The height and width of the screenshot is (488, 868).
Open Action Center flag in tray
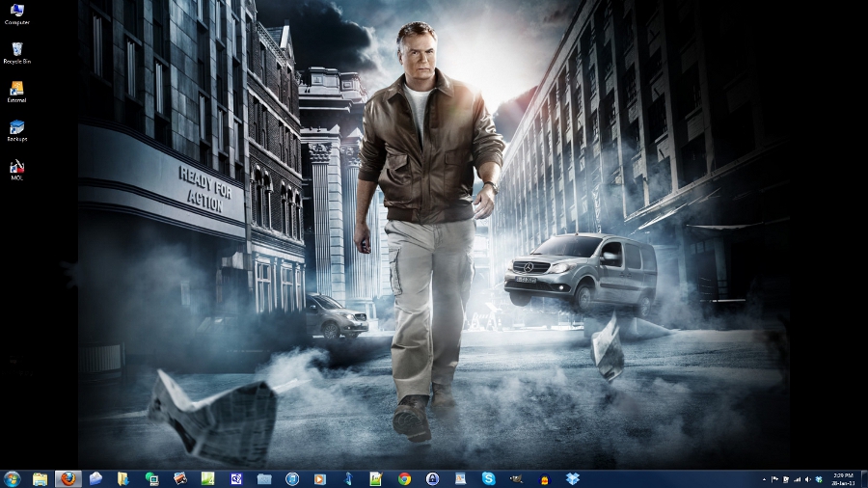point(775,479)
